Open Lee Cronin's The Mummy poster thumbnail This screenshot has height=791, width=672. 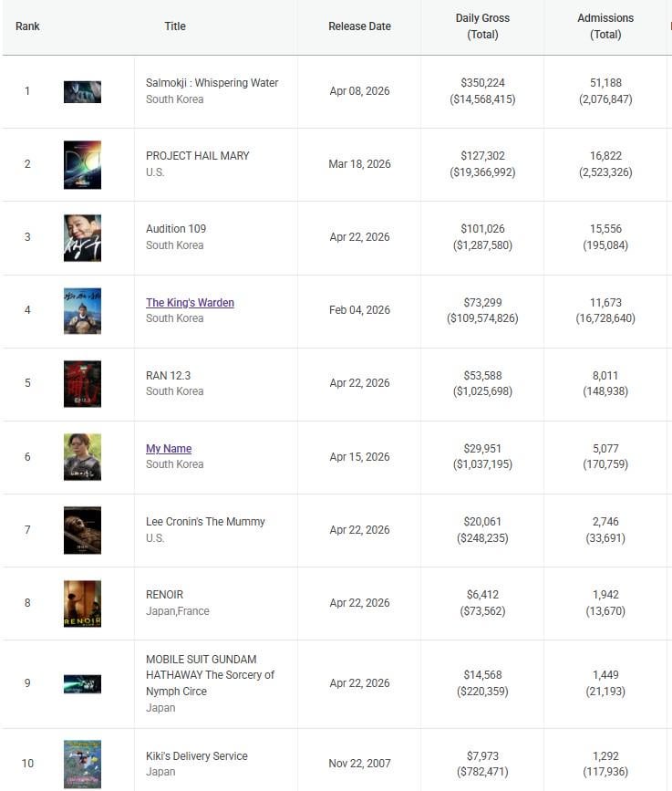click(82, 530)
